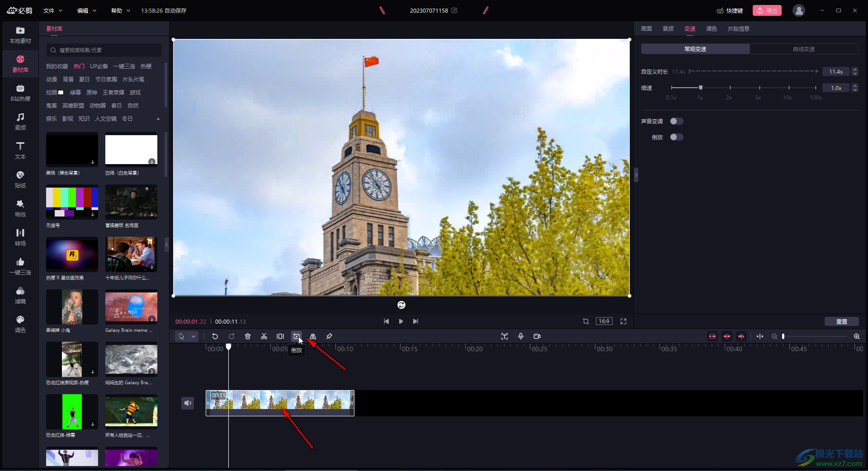Open the transitions (转场) sidebar panel
Image resolution: width=868 pixels, height=471 pixels.
click(20, 238)
